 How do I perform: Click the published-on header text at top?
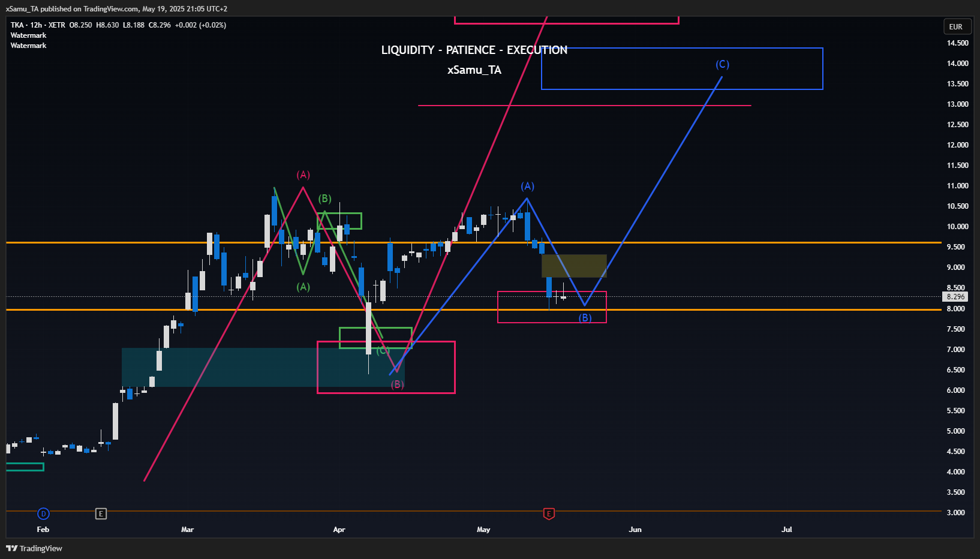click(x=116, y=9)
